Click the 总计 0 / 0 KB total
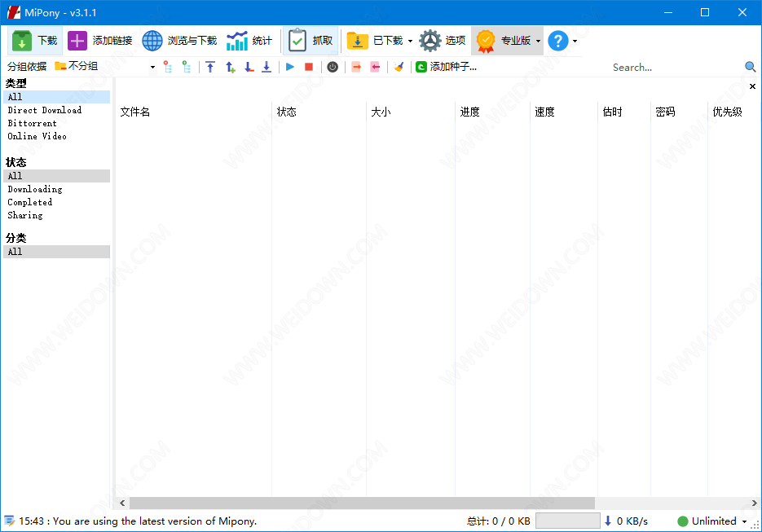The height and width of the screenshot is (532, 762). (499, 521)
